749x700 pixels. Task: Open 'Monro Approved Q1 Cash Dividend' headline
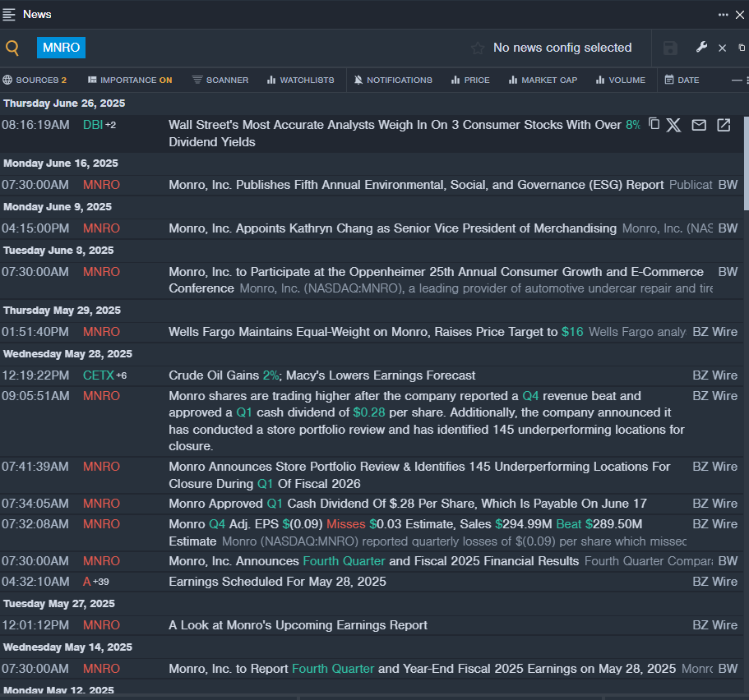tap(408, 504)
